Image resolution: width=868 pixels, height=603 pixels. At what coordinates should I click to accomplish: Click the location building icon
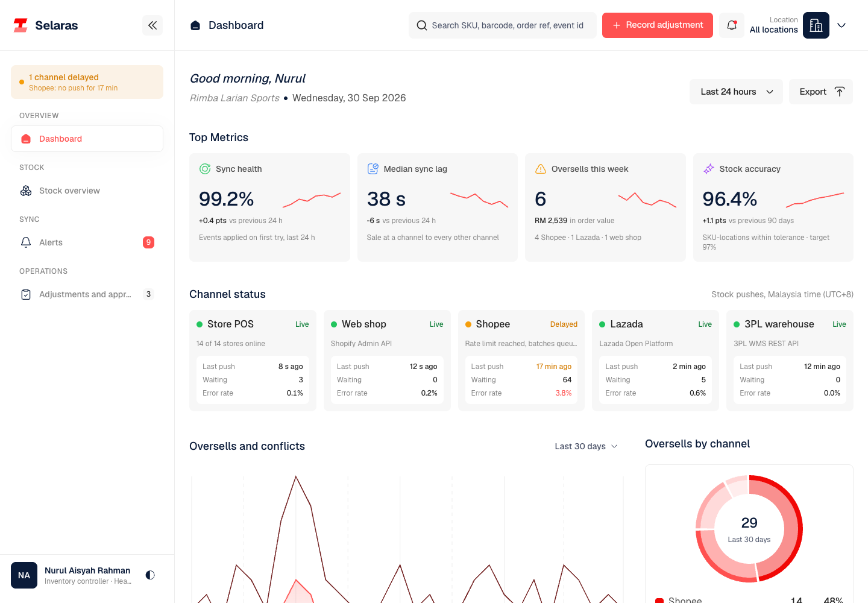click(816, 25)
